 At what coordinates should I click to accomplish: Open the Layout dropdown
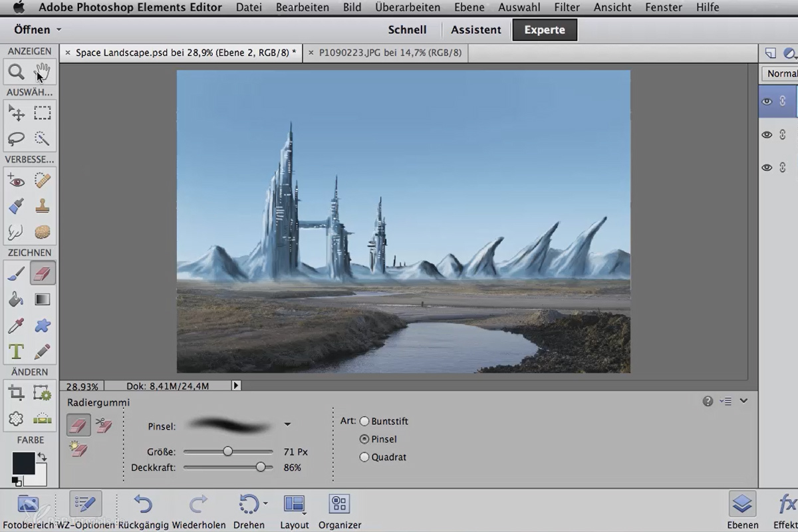point(294,509)
